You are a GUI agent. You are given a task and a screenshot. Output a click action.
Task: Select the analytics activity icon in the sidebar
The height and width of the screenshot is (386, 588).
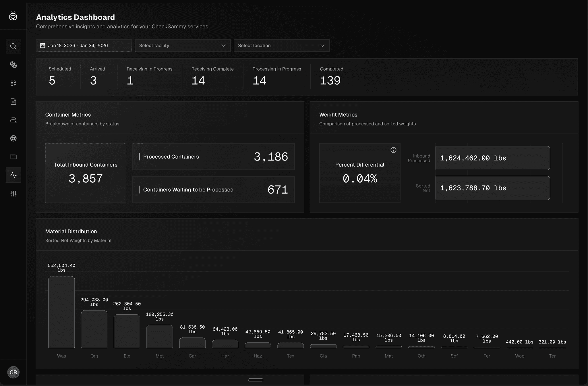coord(13,175)
